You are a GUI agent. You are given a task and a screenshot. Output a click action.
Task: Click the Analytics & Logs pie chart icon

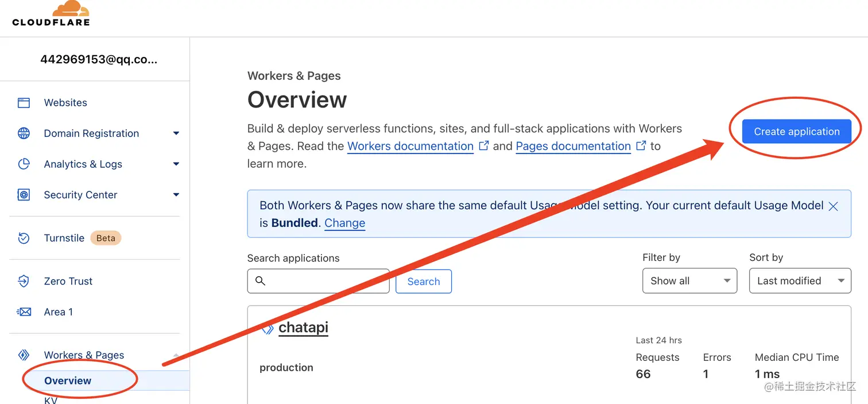24,164
